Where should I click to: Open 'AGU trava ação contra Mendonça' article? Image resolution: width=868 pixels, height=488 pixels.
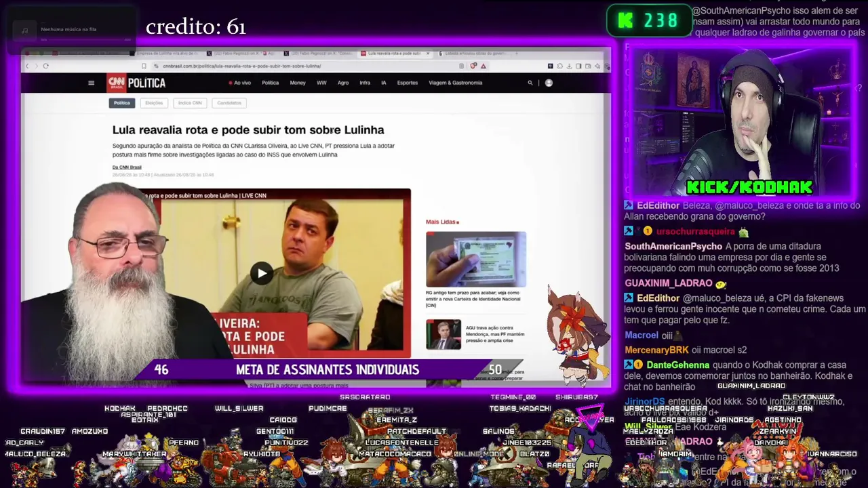[x=494, y=334]
